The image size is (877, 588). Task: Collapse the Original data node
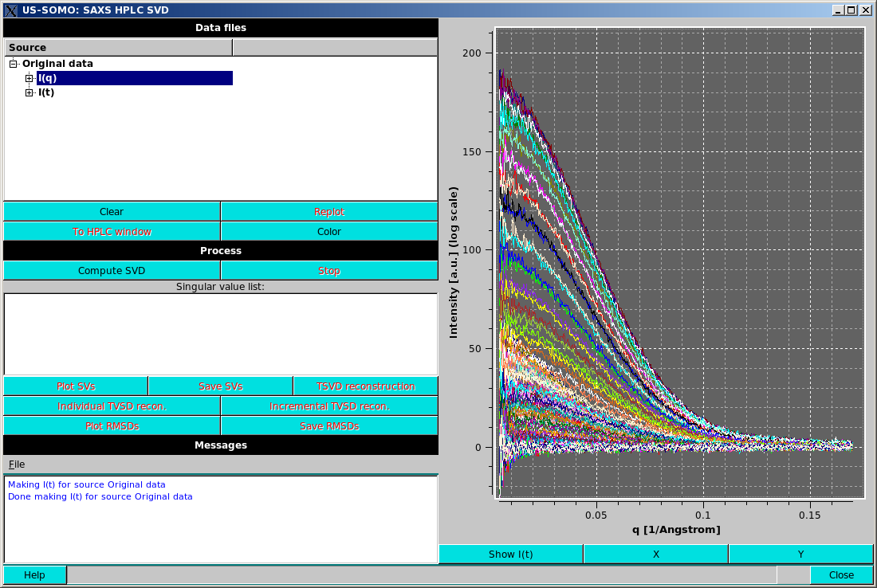(12, 63)
